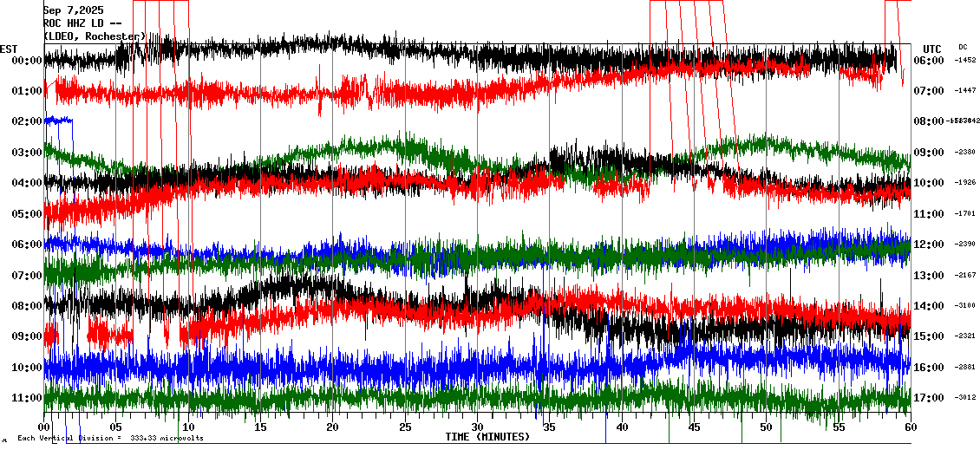Click the 60 minute axis tick label
This screenshot has width=980, height=450.
click(910, 427)
